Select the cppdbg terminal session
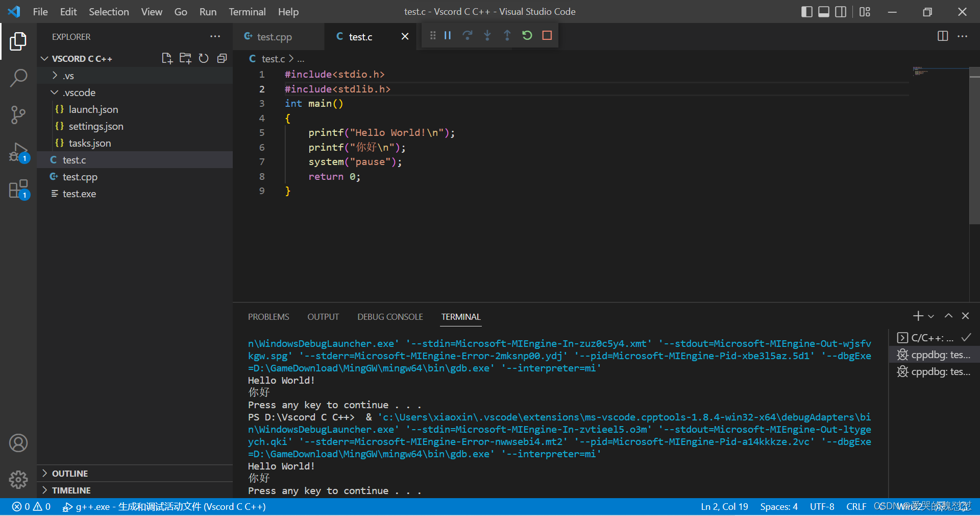 pos(939,355)
